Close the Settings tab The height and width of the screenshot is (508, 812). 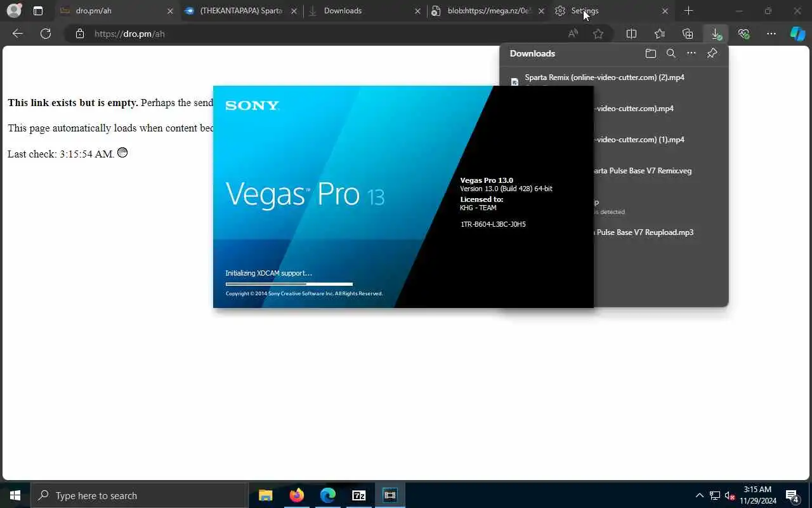point(665,11)
